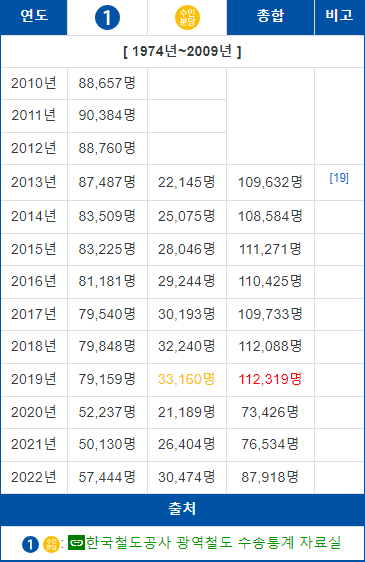The height and width of the screenshot is (562, 365).
Task: Select the 2013년 row label
Action: click(34, 182)
